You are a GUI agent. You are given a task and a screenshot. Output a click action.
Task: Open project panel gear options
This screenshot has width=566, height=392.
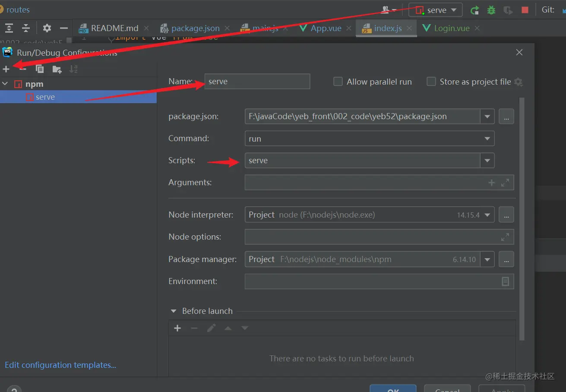[x=47, y=28]
